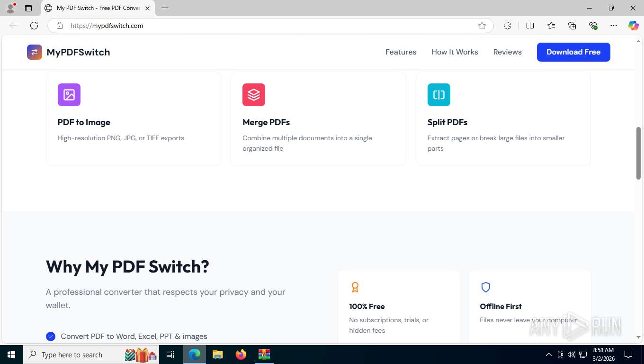The width and height of the screenshot is (644, 364).
Task: Go to Features in the site navigation
Action: click(401, 52)
